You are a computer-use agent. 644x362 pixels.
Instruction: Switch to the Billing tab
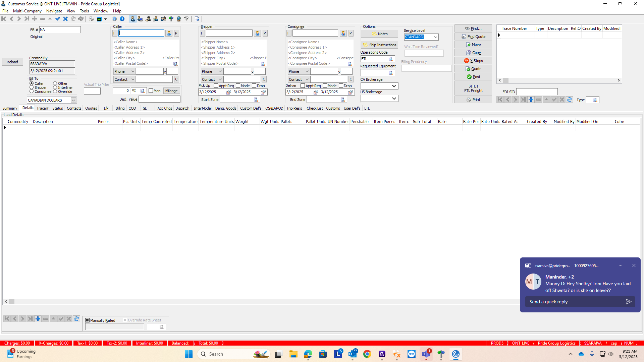[x=120, y=108]
